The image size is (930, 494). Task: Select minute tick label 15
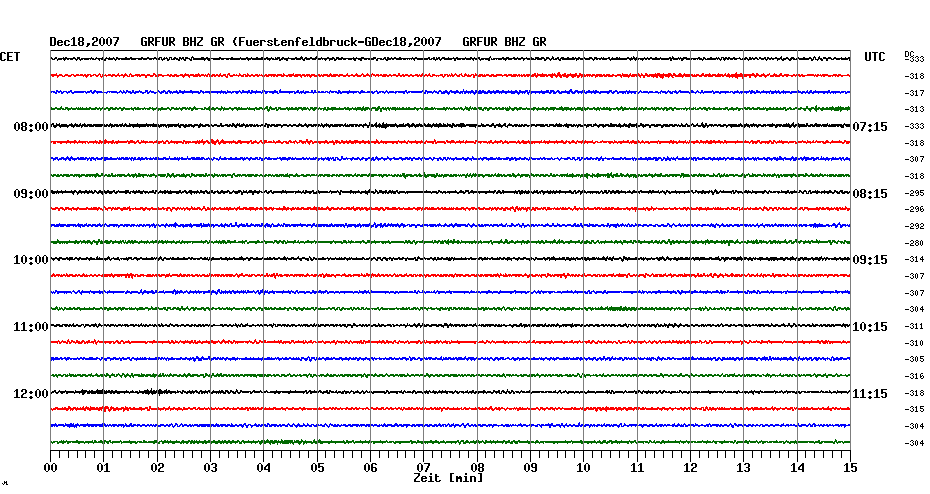click(851, 468)
